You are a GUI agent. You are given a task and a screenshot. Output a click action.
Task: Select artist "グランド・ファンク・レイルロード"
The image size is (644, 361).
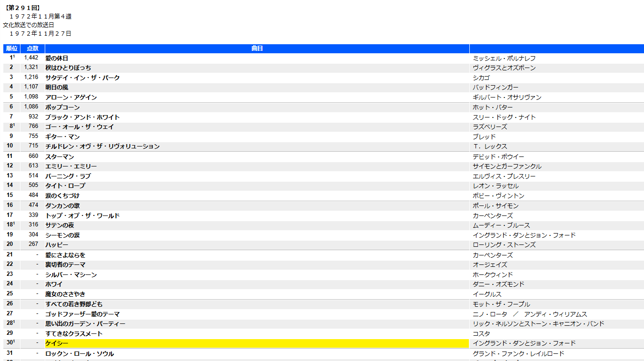pos(518,354)
